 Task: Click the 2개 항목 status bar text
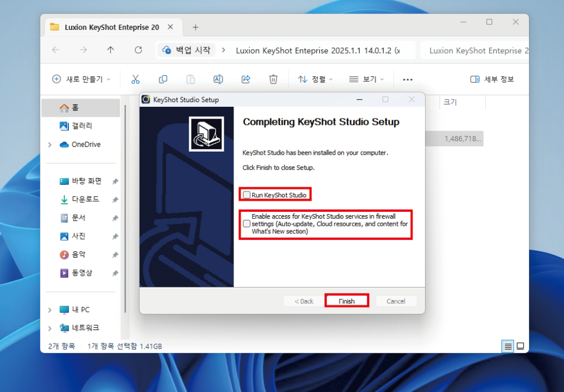tap(61, 346)
